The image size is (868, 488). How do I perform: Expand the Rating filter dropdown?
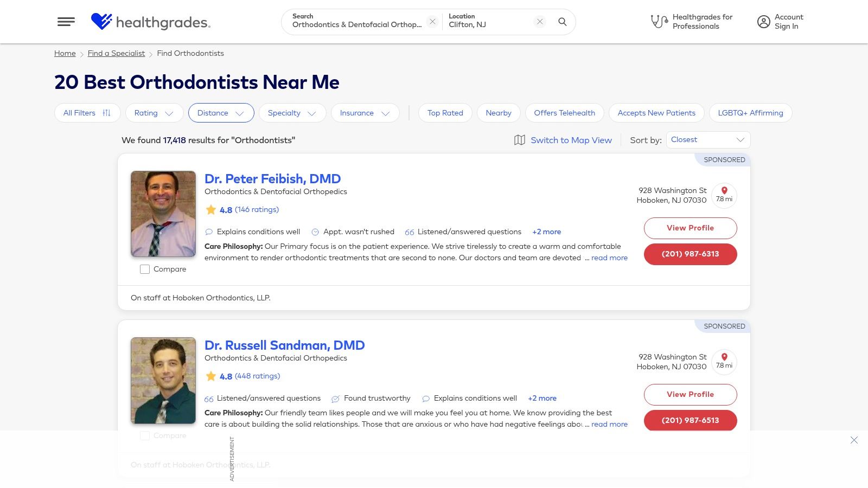coord(154,113)
